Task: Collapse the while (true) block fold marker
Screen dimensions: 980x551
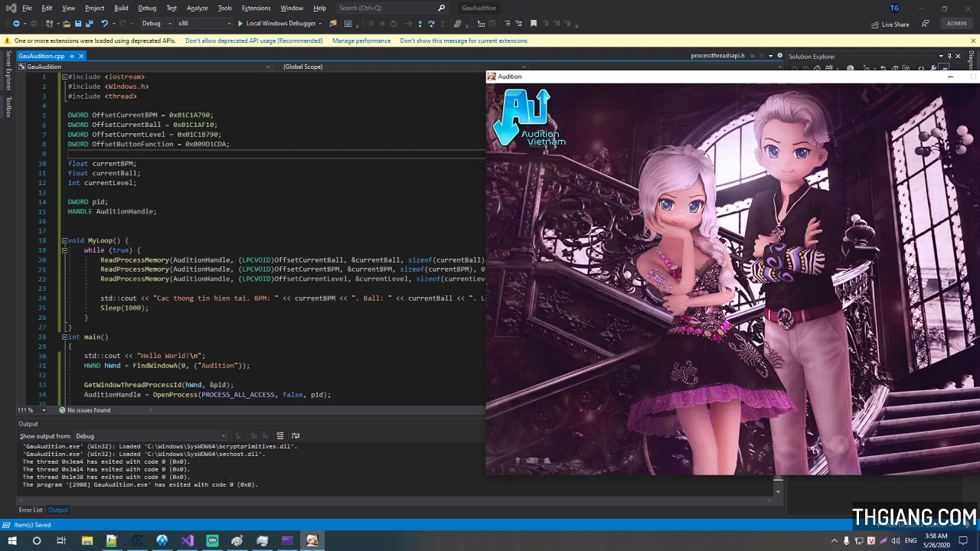Action: (x=64, y=250)
